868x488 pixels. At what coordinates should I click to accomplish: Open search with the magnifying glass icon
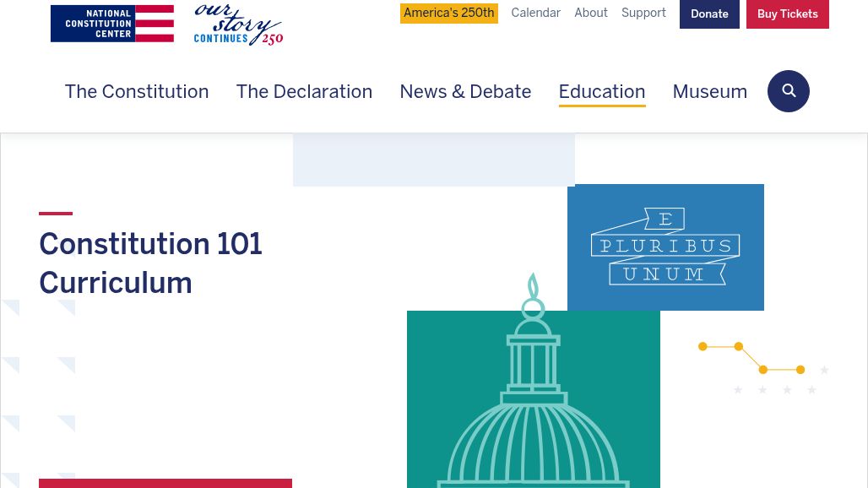pos(788,91)
